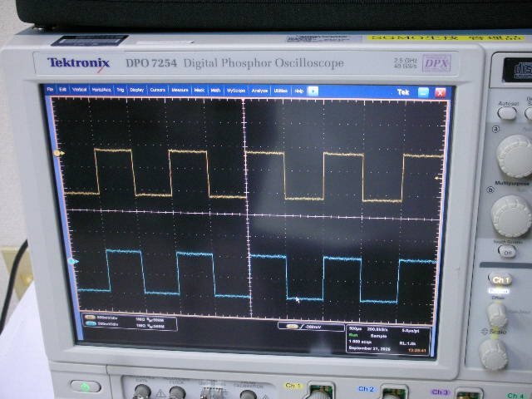Open the Analyze menu
This screenshot has width=532, height=399.
pos(259,91)
